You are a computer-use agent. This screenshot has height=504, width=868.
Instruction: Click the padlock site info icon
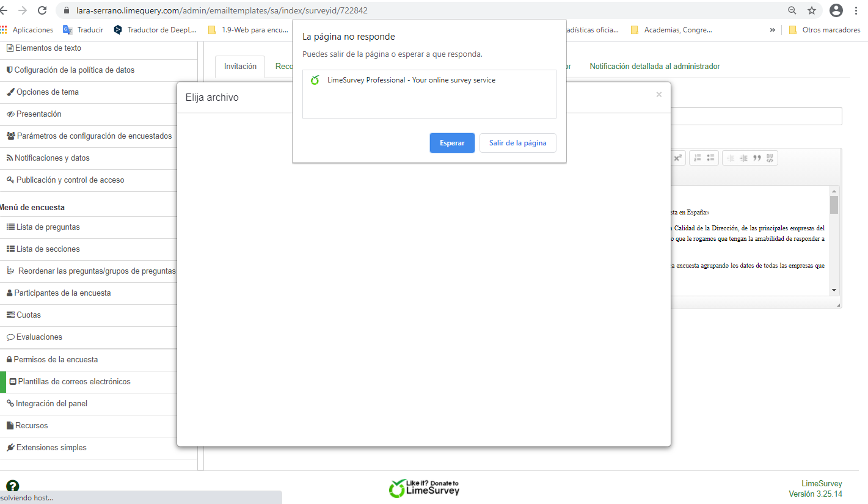67,10
